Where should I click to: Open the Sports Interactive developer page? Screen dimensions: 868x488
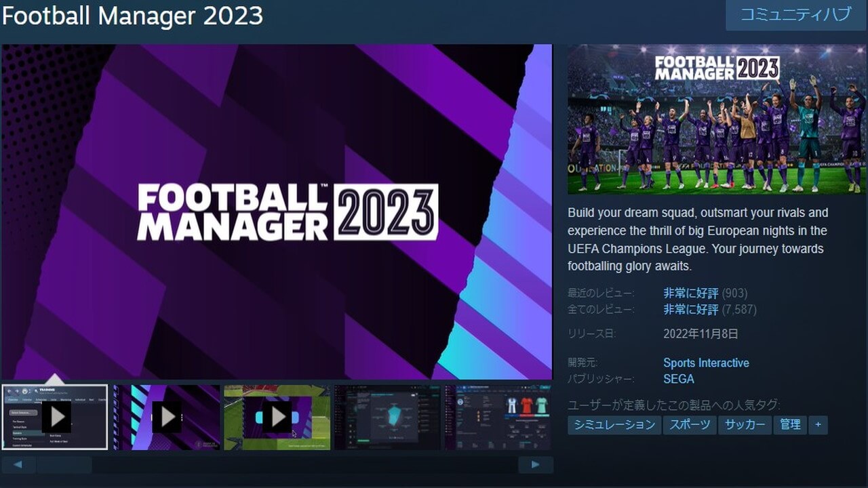point(705,363)
